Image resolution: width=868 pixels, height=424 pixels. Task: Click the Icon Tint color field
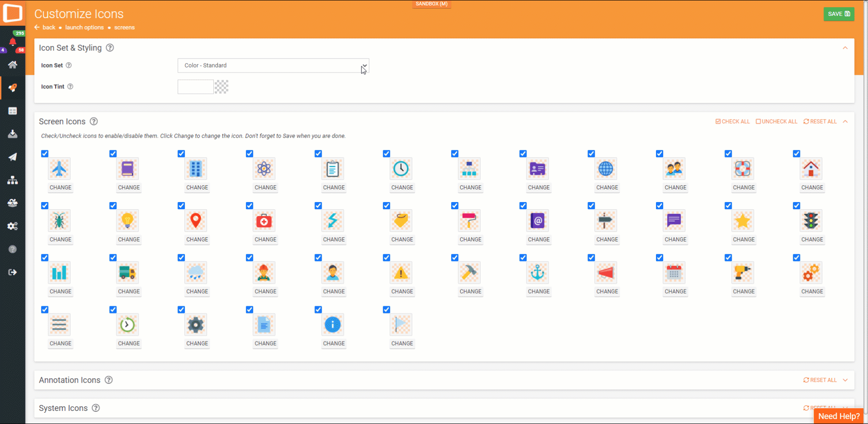(195, 87)
